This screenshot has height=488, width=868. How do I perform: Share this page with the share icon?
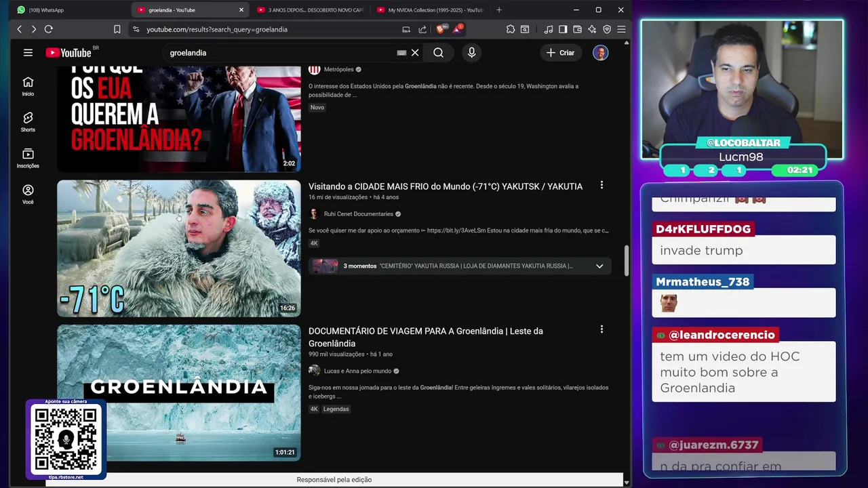(x=422, y=29)
